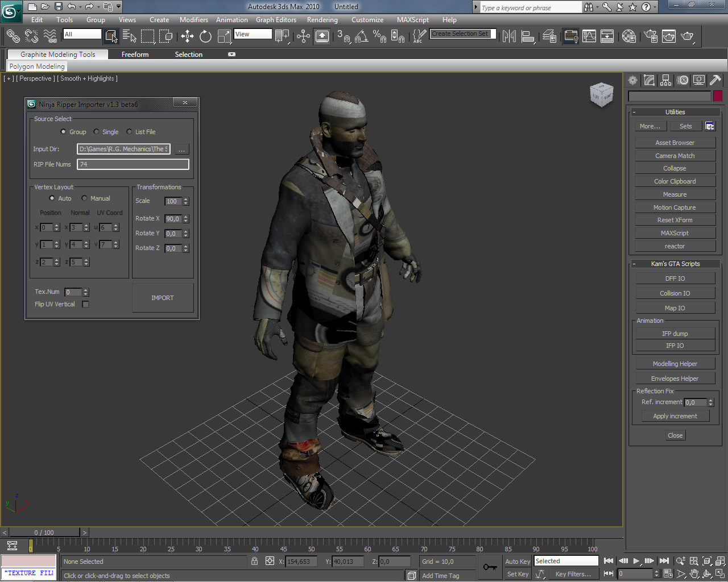Browse for the Input Dir folder
The height and width of the screenshot is (582, 728).
[x=181, y=149]
